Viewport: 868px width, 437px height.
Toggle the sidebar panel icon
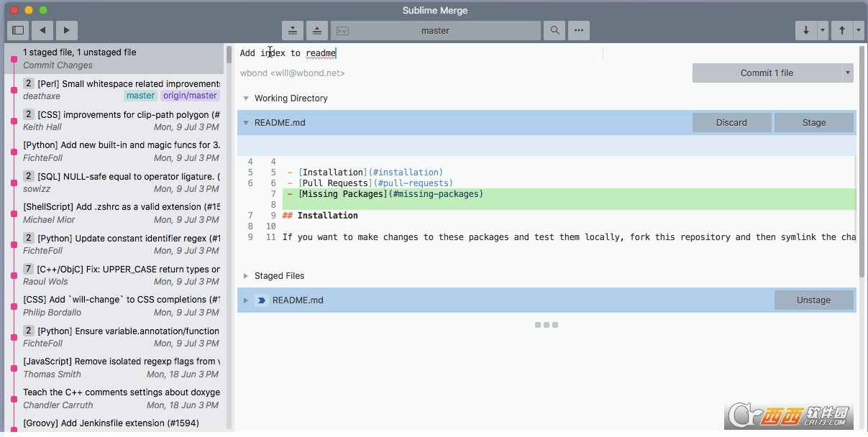(19, 30)
